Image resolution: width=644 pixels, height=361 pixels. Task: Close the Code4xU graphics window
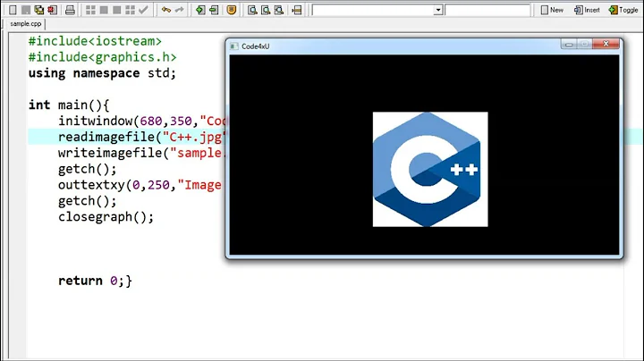point(606,44)
